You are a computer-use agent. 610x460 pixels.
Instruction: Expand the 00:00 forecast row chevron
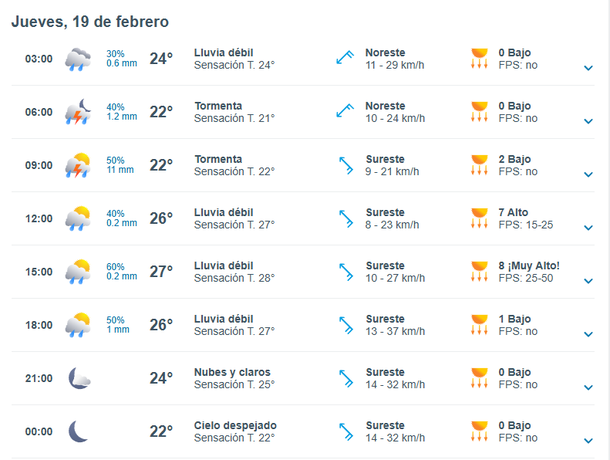(588, 439)
